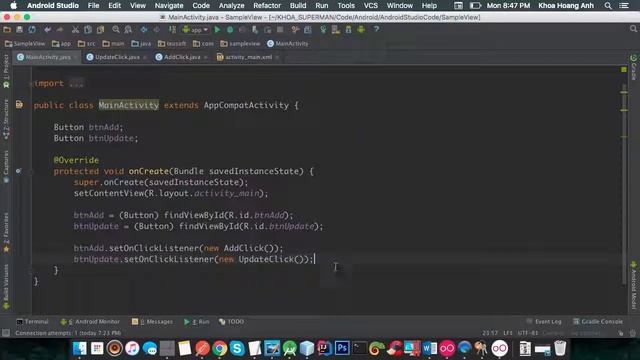Switch to the activity_main.xml tab
This screenshot has height=360, width=640.
click(248, 57)
